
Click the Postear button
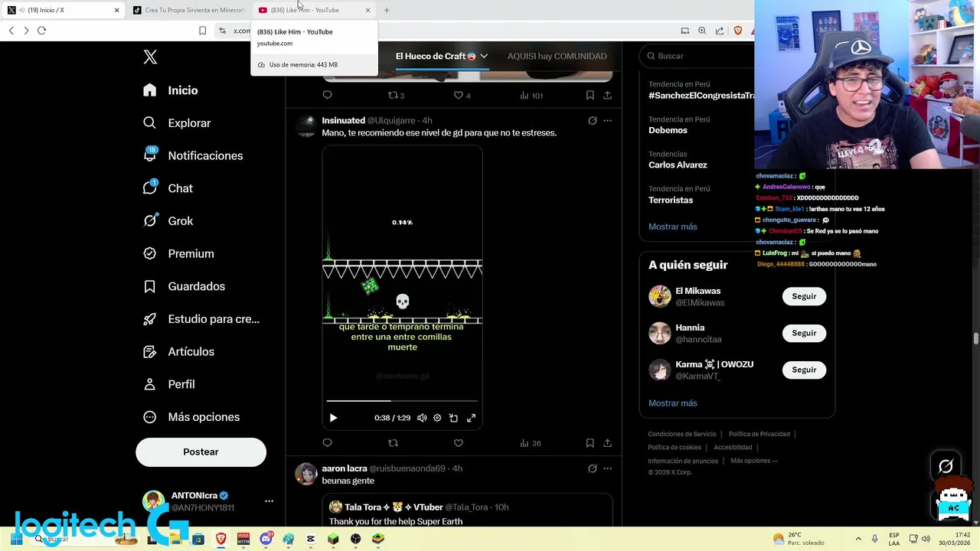[201, 452]
